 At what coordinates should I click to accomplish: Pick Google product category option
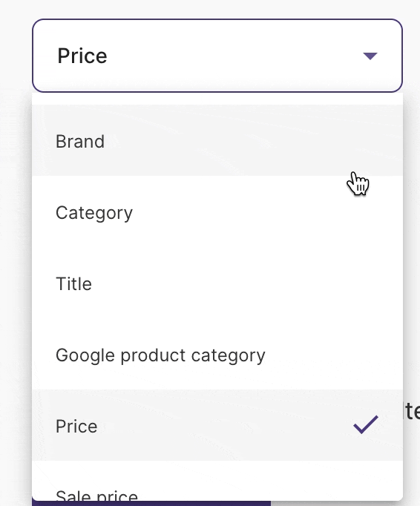click(217, 354)
